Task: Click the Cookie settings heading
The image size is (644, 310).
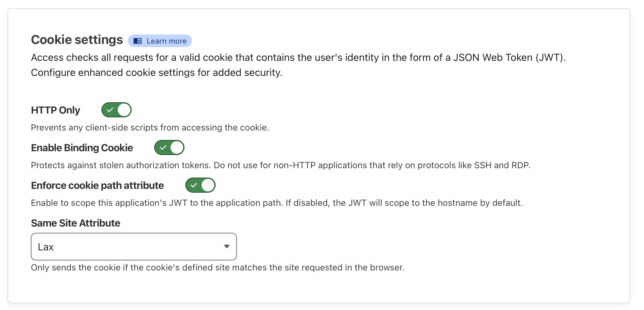Action: pyautogui.click(x=77, y=40)
